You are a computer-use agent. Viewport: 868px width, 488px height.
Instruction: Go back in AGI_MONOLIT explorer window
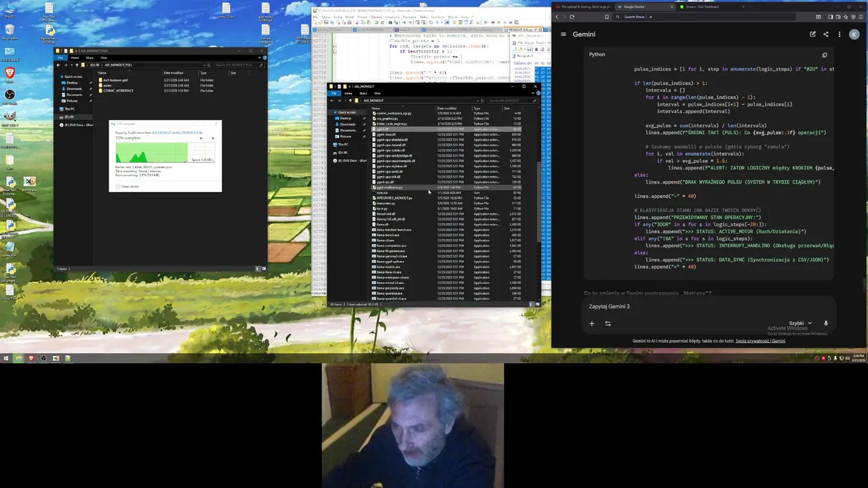tap(332, 100)
